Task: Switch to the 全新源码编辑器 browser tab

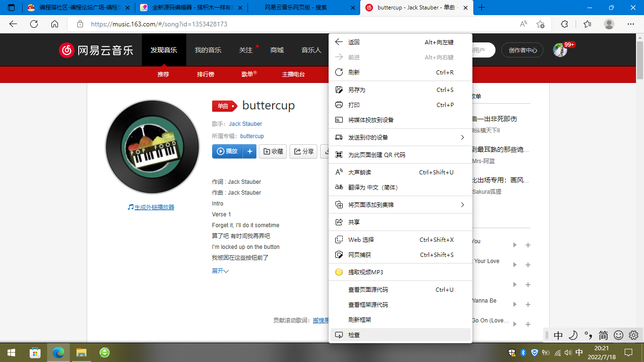Action: [x=191, y=8]
